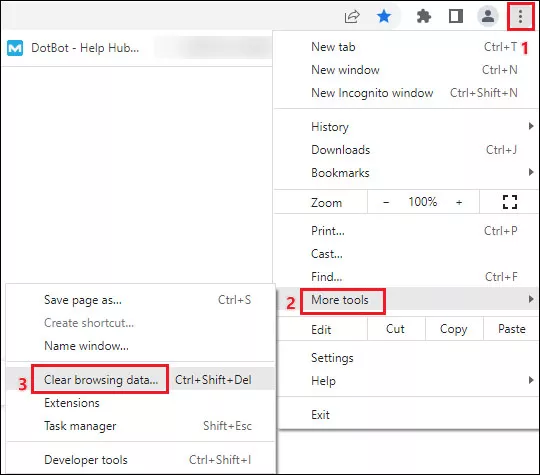Open the Extensions puzzle icon
The image size is (540, 475).
[424, 16]
